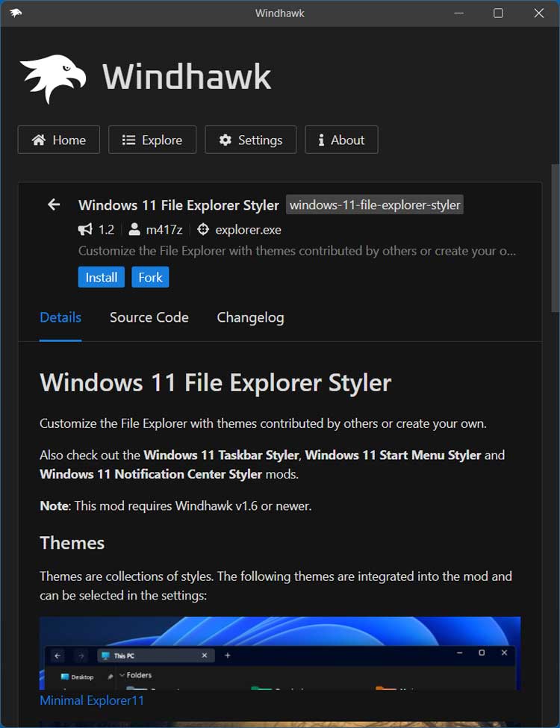Click the windows-11-file-explorer-styler ID badge
560x728 pixels.
coord(375,205)
